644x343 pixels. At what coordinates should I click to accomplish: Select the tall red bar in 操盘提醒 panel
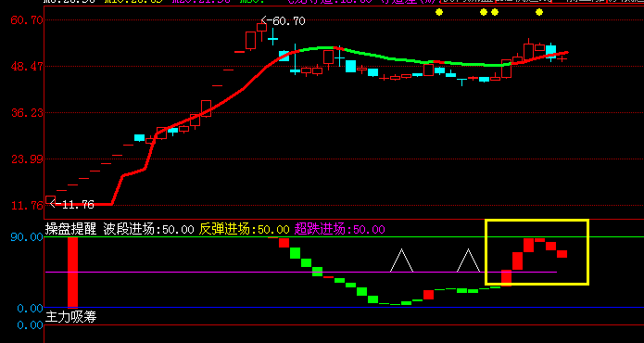coord(72,272)
